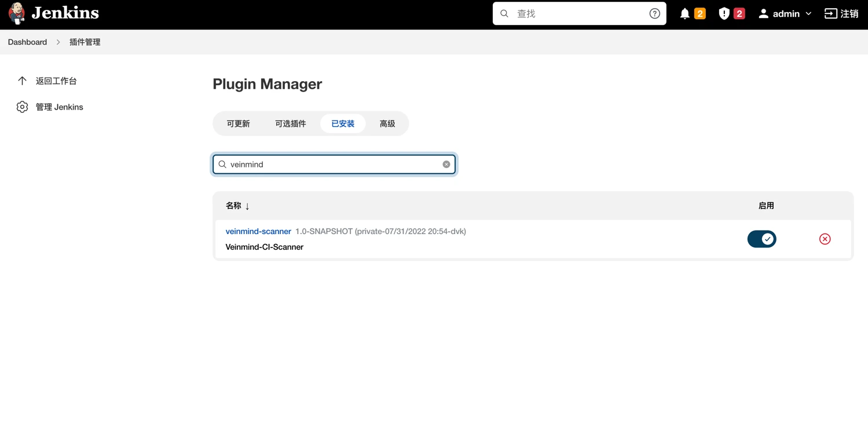Log out via 注销 button
This screenshot has height=445, width=868.
coord(841,13)
